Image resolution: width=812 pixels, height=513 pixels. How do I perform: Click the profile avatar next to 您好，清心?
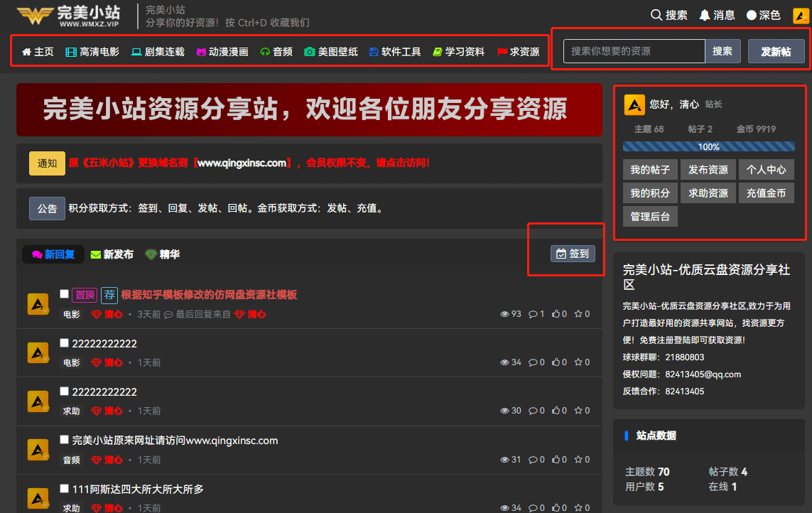tap(634, 104)
